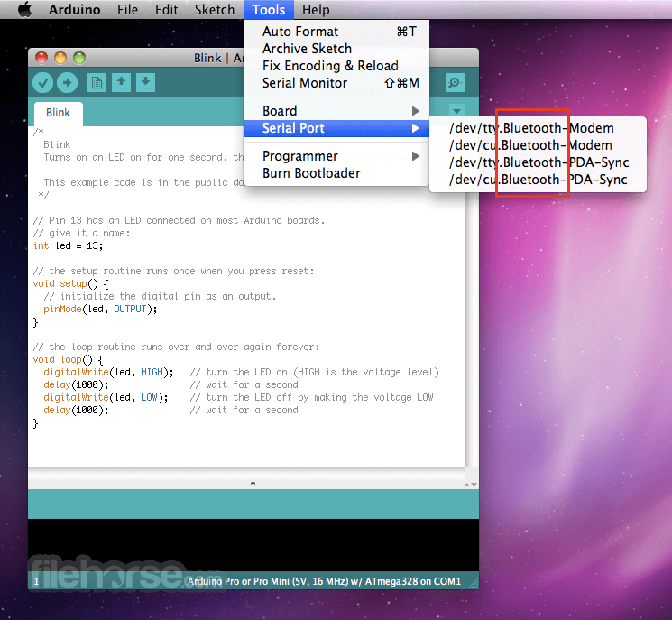Click the 'void loop() {' line

click(x=69, y=360)
